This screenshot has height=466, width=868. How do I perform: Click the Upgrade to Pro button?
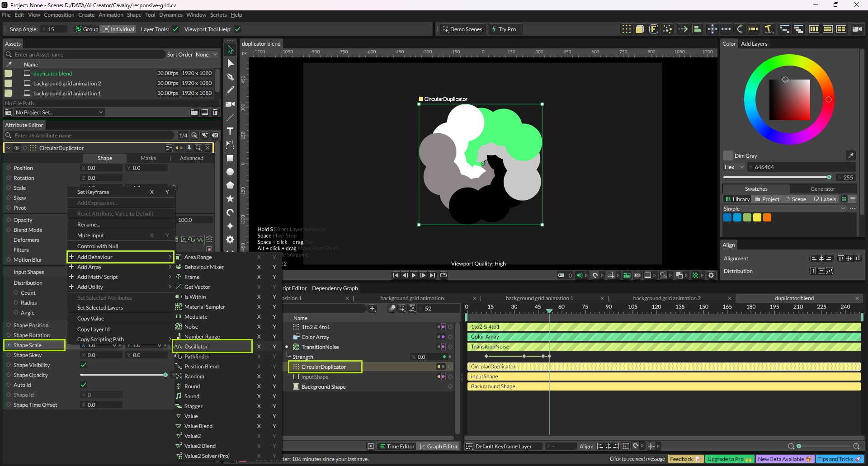(729, 459)
